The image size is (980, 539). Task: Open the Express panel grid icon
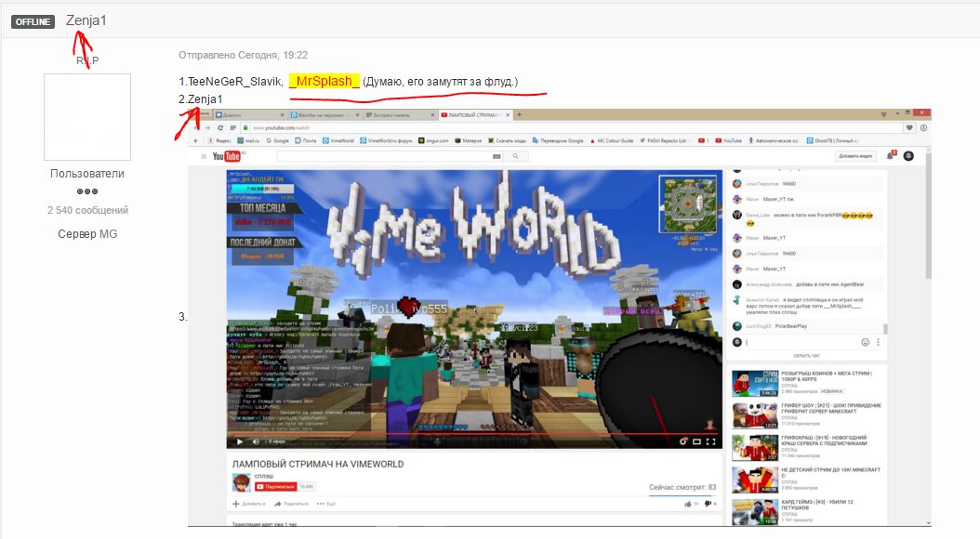[232, 127]
